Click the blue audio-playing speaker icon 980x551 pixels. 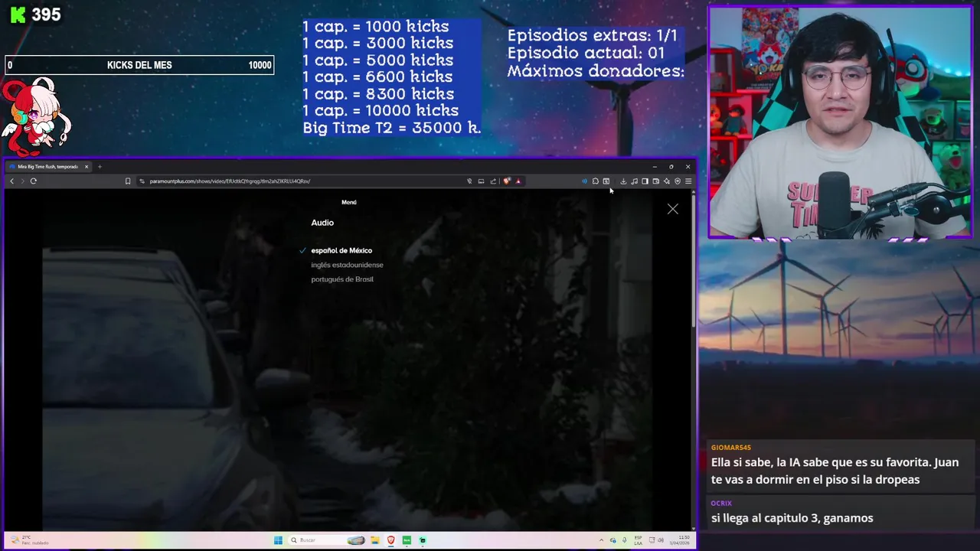pos(585,181)
